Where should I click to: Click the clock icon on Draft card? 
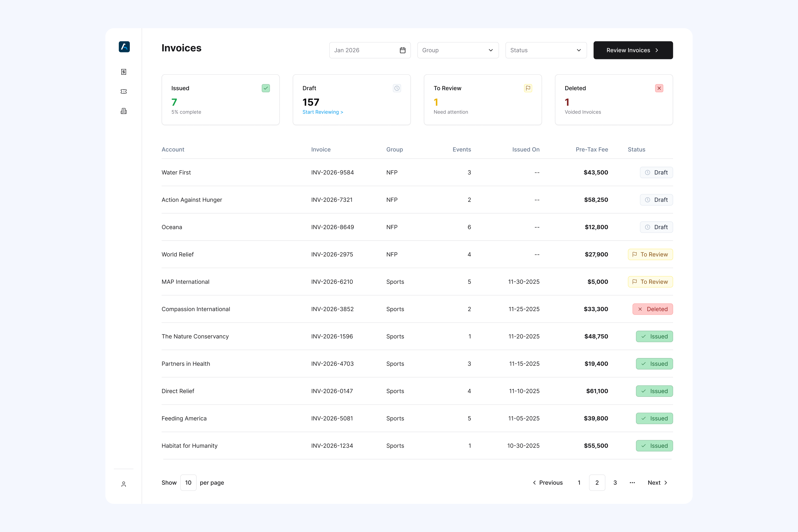(397, 88)
